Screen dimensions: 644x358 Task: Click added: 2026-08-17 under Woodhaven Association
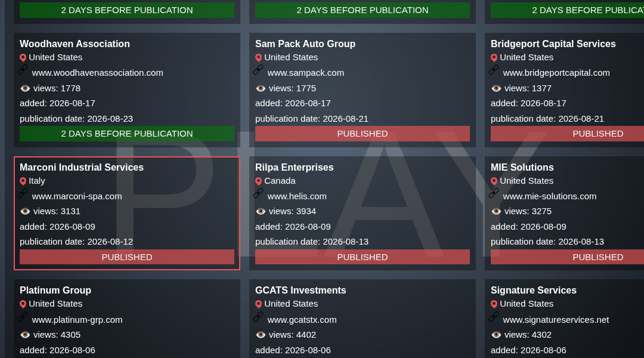point(57,103)
